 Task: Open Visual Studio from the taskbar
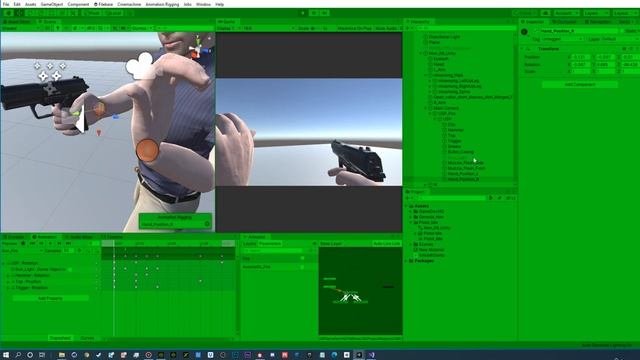coord(371,355)
